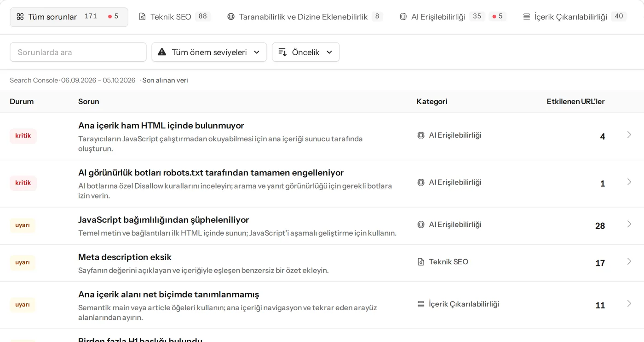The width and height of the screenshot is (644, 342).
Task: Focus the 'Sorunlarda ara' search field
Action: tap(78, 52)
